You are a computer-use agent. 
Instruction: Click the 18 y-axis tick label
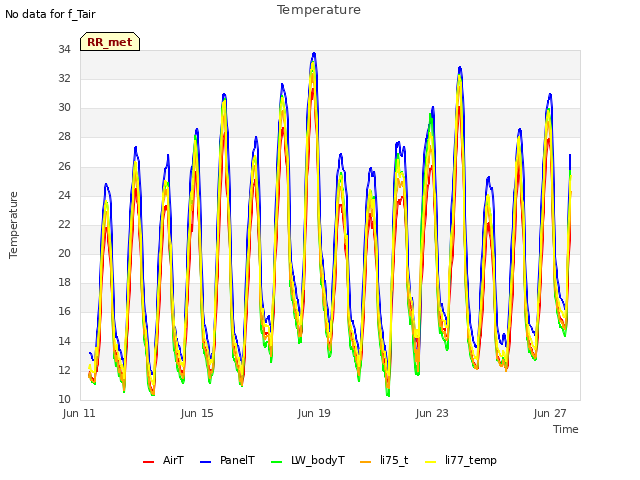64,282
